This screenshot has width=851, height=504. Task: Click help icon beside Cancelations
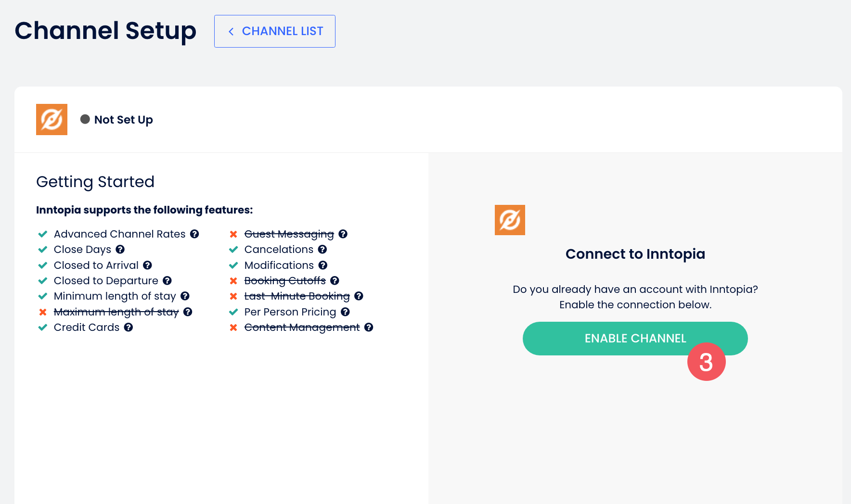click(x=322, y=250)
